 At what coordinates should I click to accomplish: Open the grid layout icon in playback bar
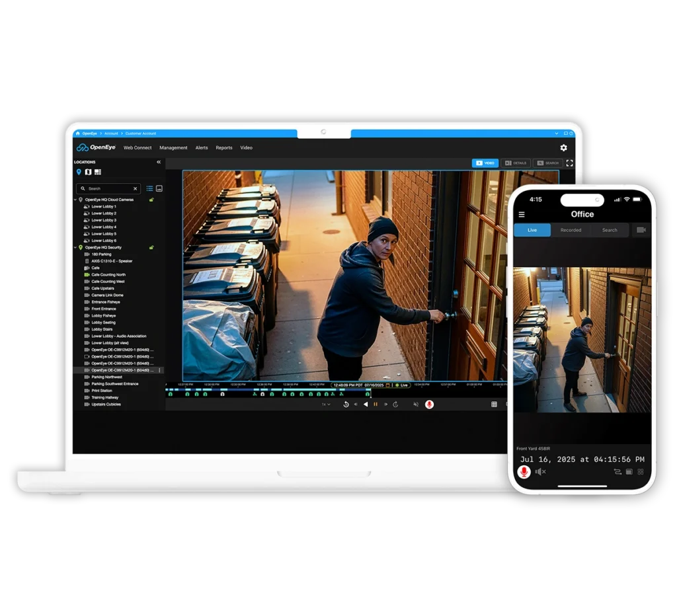494,404
